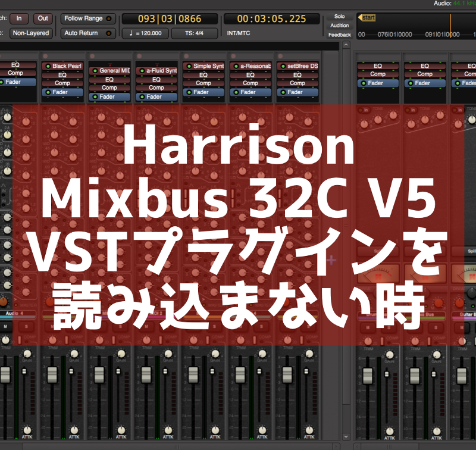Select Comp processor under Simple Synth
This screenshot has width=476, height=450.
point(203,83)
